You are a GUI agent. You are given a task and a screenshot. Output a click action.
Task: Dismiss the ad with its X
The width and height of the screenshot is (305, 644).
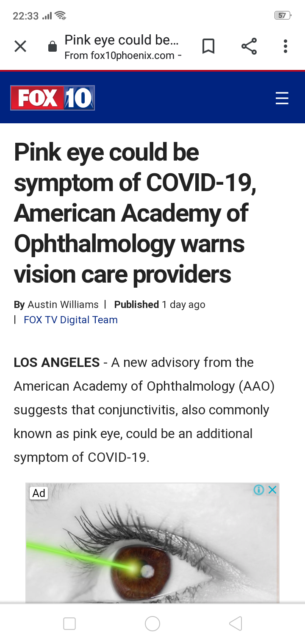[272, 490]
